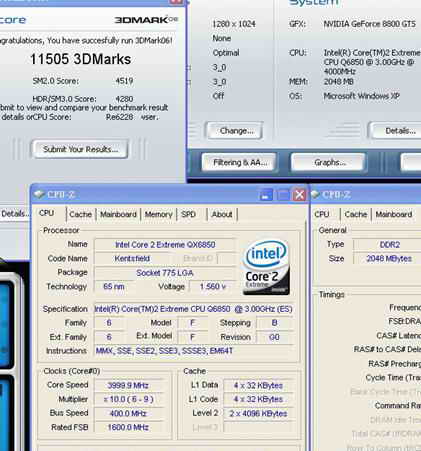Click the Level 2 value 2 x 4096 KBytes
Viewport: 421px width, 451px height.
click(258, 413)
